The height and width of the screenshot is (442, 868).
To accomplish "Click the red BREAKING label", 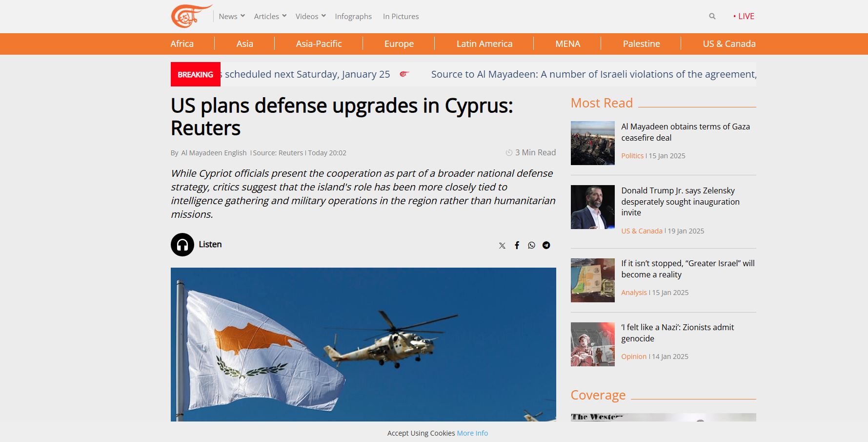I will point(195,74).
